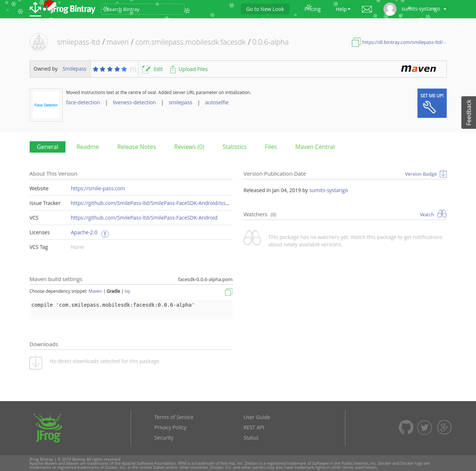The height and width of the screenshot is (471, 476).
Task: Open the Google Plus social icon
Action: pos(444,427)
